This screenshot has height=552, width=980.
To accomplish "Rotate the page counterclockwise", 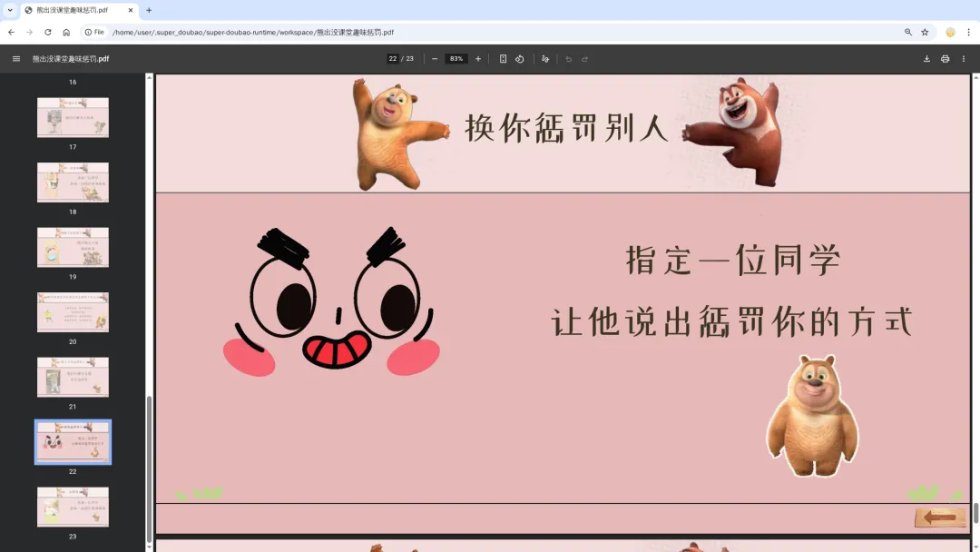I will (x=519, y=59).
